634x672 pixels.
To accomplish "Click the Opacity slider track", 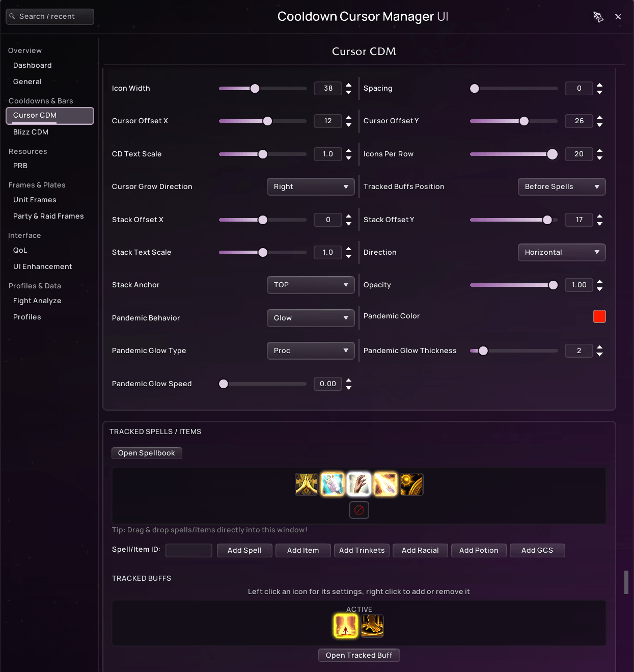I will pyautogui.click(x=514, y=285).
